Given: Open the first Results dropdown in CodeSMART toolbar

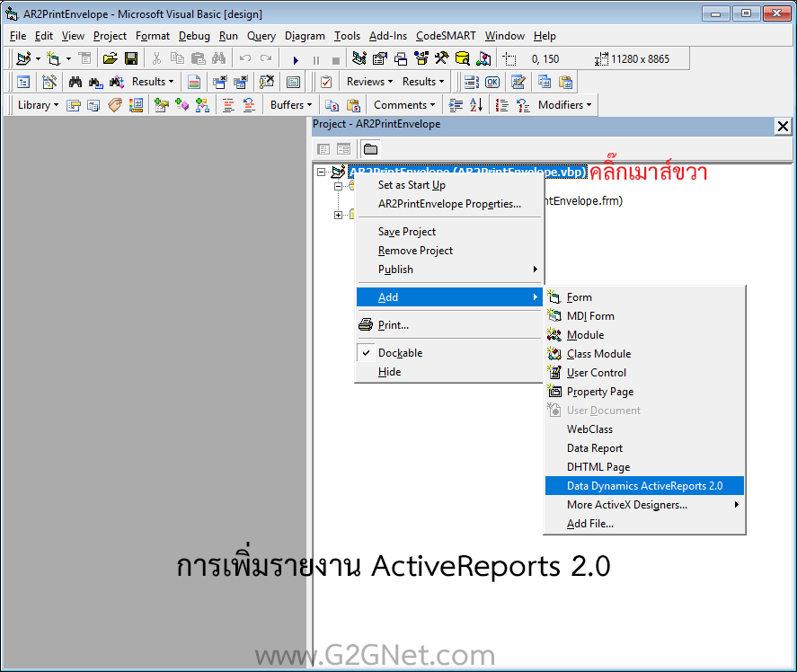Looking at the screenshot, I should [x=153, y=82].
